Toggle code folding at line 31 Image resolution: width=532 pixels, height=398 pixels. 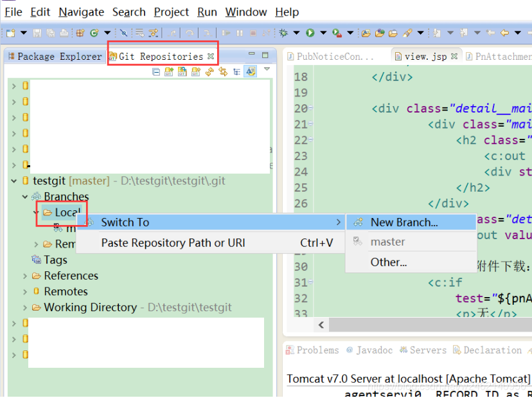click(310, 282)
